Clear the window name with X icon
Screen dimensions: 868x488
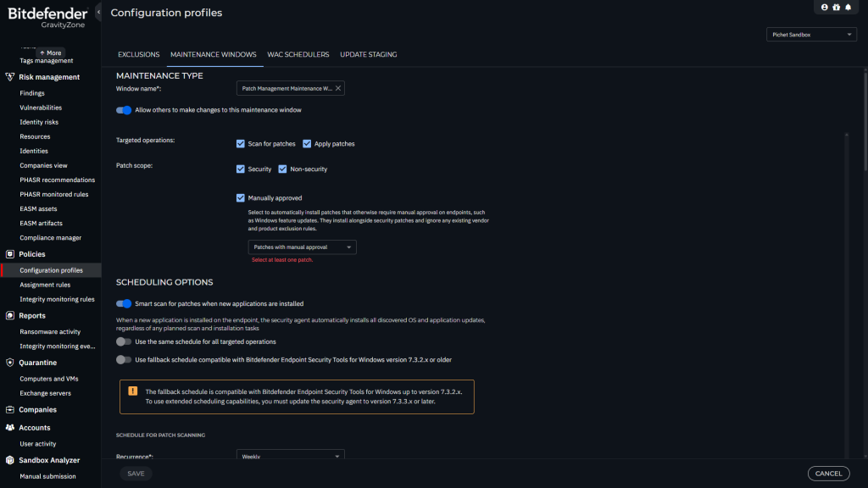click(338, 88)
